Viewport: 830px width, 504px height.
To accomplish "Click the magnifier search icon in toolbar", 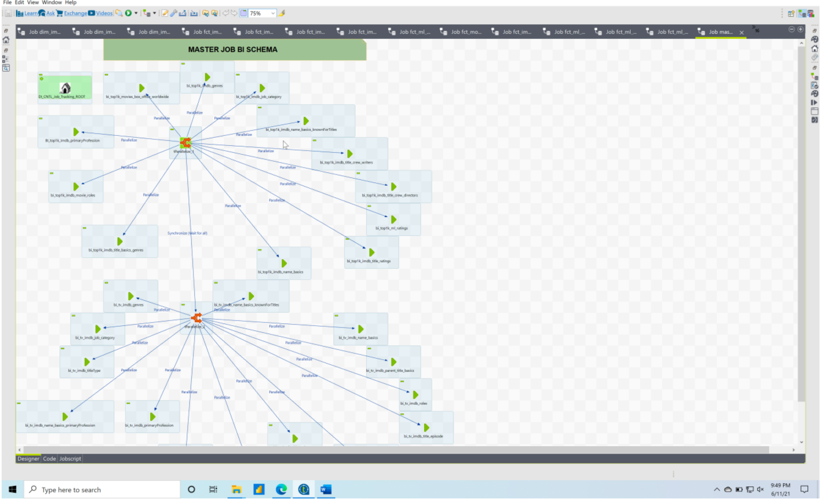I will point(119,13).
